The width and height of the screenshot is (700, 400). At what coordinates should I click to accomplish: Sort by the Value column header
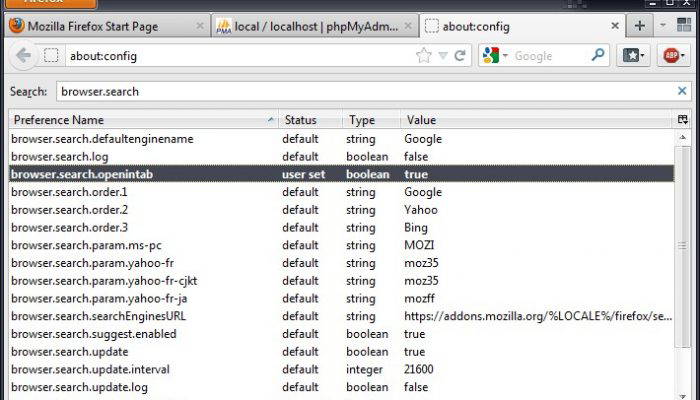pos(538,120)
